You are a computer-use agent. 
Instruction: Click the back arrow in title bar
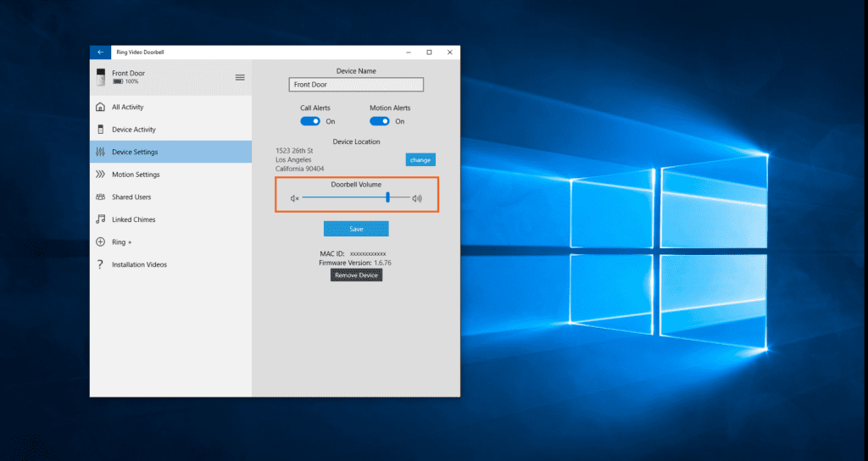click(x=100, y=52)
